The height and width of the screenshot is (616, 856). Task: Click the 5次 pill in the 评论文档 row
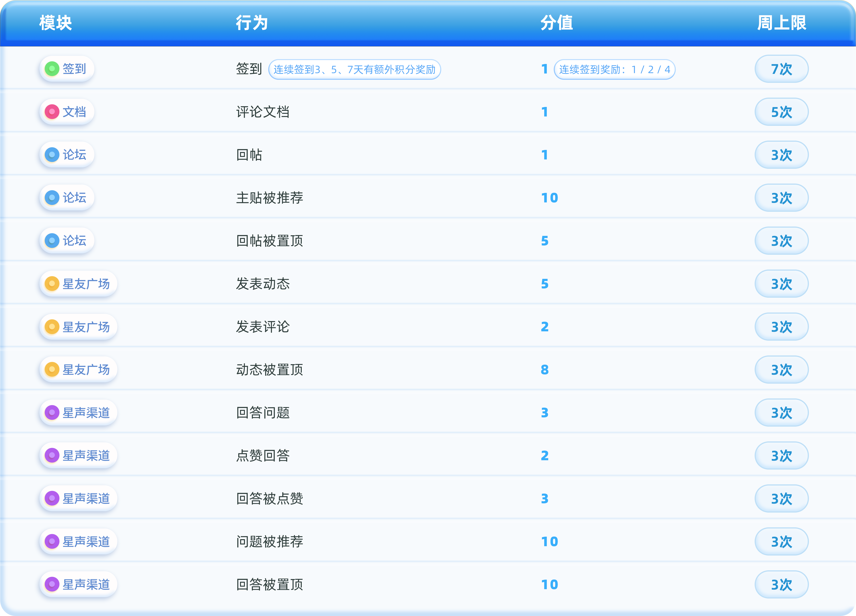click(x=782, y=112)
